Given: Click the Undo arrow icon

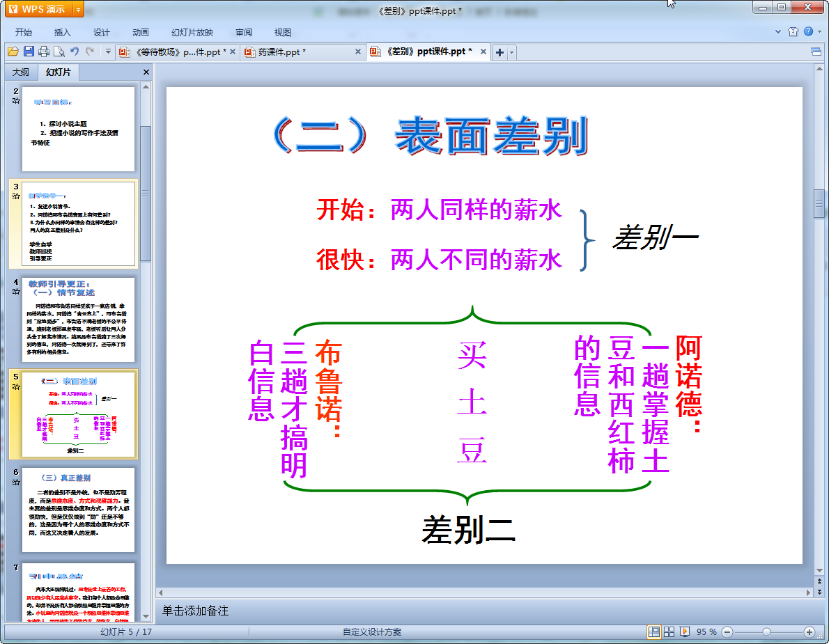Looking at the screenshot, I should [x=75, y=52].
